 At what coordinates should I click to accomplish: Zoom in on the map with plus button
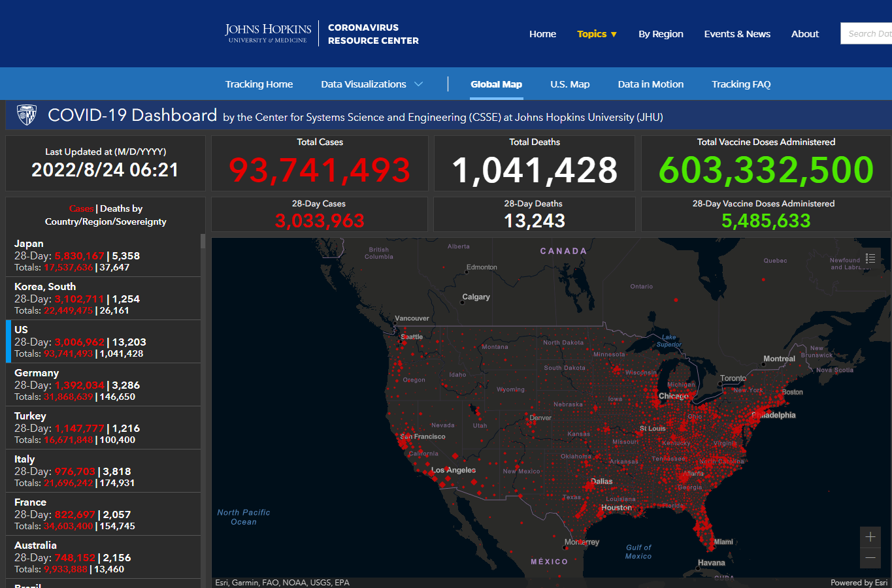(870, 537)
